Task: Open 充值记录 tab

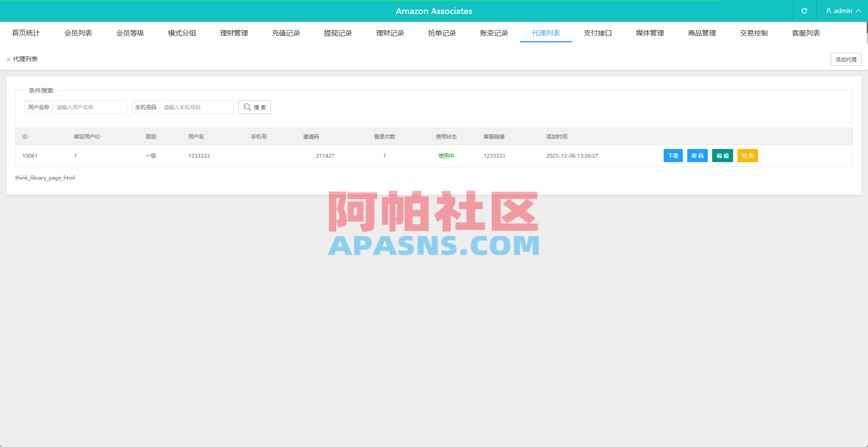Action: tap(286, 33)
